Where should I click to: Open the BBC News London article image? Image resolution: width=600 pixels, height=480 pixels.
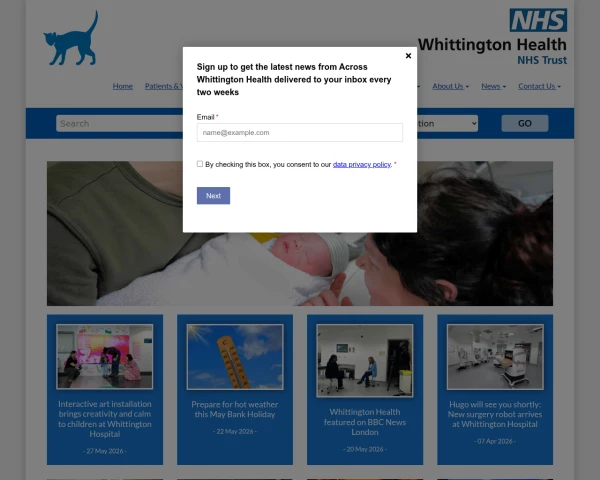tap(365, 361)
